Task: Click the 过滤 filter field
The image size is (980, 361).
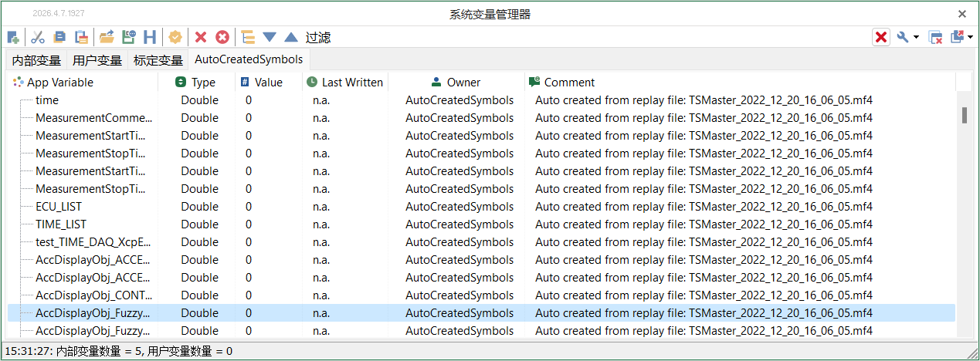Action: pyautogui.click(x=318, y=37)
